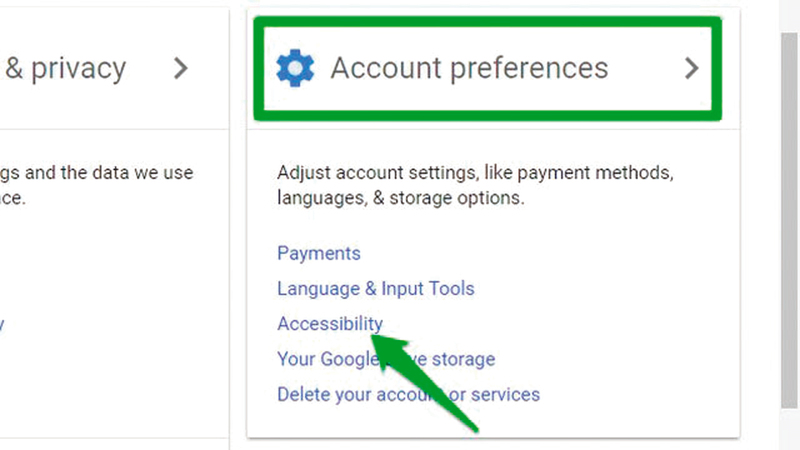Click the Account preferences gear icon
This screenshot has width=800, height=450.
[x=295, y=68]
